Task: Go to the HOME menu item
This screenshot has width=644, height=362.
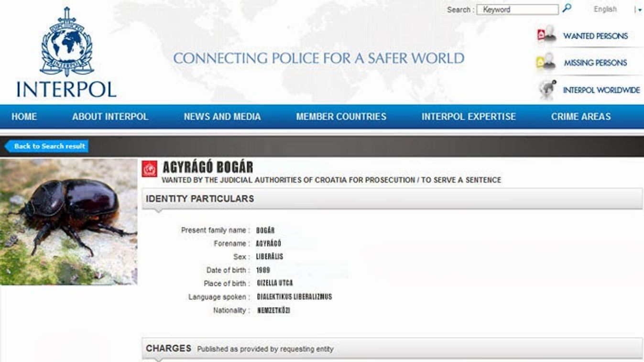Action: click(24, 117)
